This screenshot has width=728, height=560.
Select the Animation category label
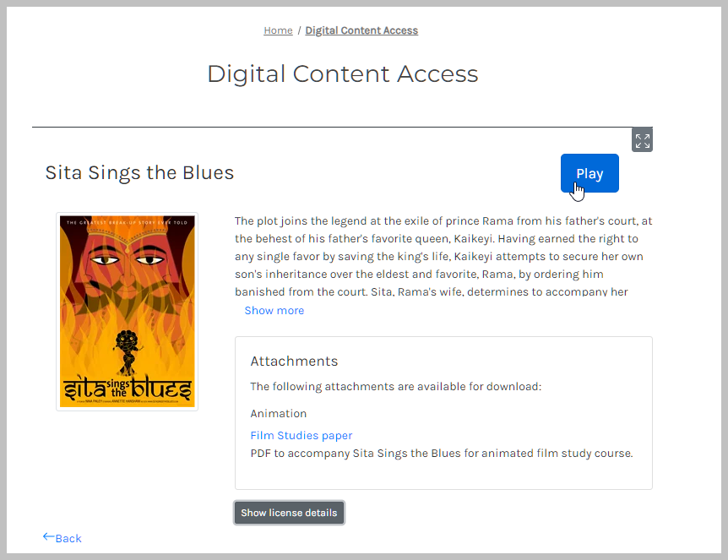tap(279, 414)
